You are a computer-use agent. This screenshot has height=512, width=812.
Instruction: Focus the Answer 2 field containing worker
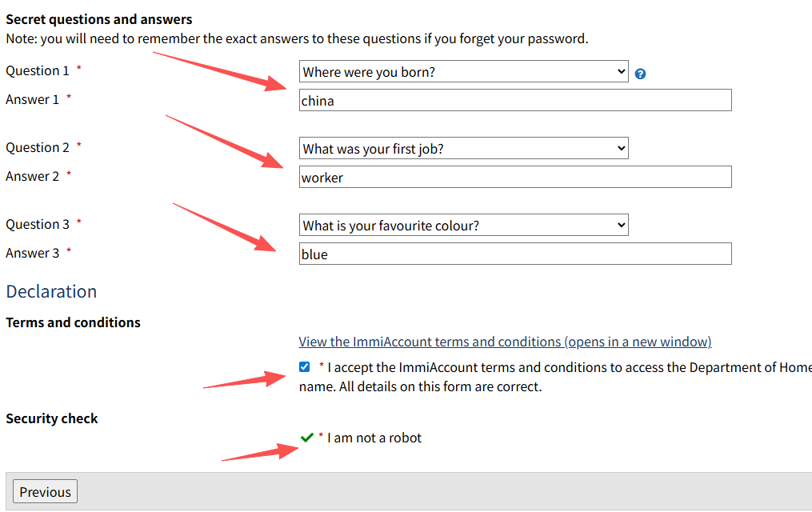(x=515, y=177)
